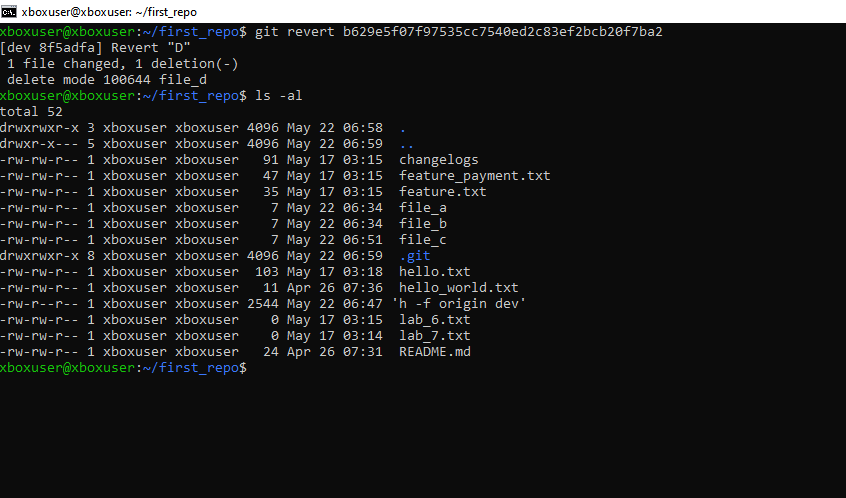This screenshot has height=498, width=846.
Task: Click the file_c entry
Action: (422, 240)
